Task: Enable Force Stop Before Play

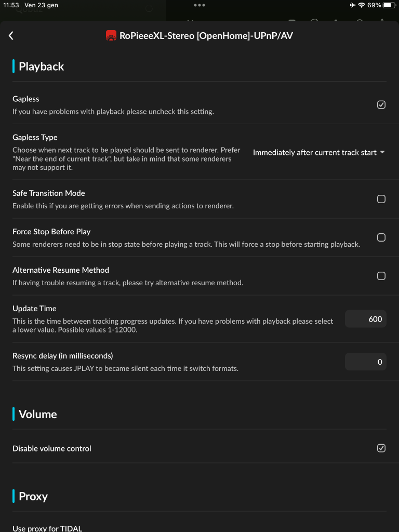Action: (381, 237)
